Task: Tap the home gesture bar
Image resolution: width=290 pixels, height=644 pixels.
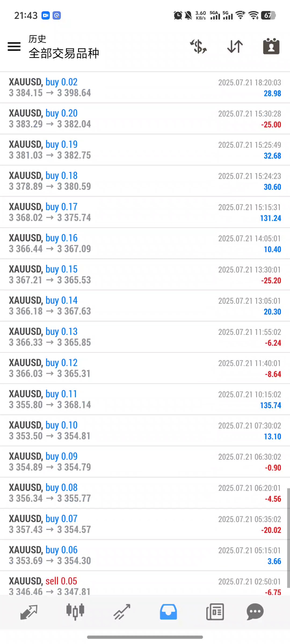Action: (x=145, y=637)
